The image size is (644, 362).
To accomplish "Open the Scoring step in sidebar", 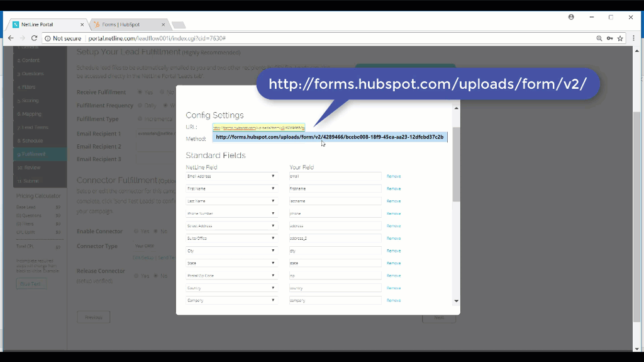I will click(40, 100).
